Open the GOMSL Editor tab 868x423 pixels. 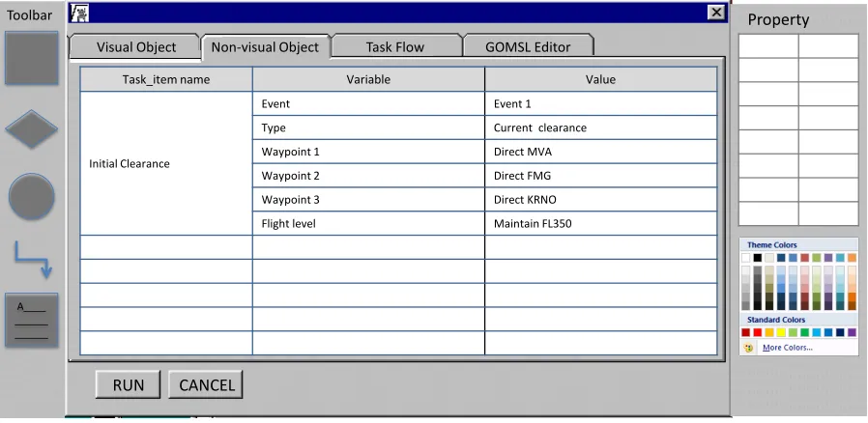click(x=528, y=47)
